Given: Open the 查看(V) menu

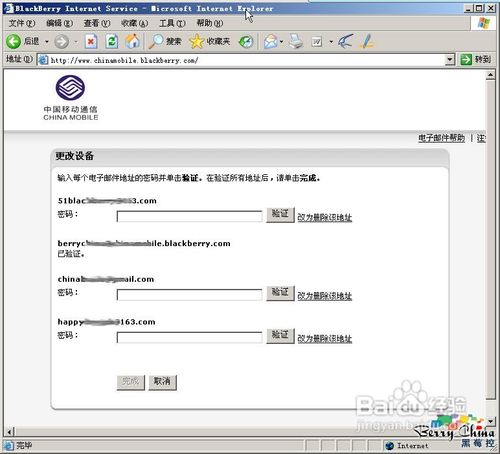Looking at the screenshot, I should click(97, 23).
